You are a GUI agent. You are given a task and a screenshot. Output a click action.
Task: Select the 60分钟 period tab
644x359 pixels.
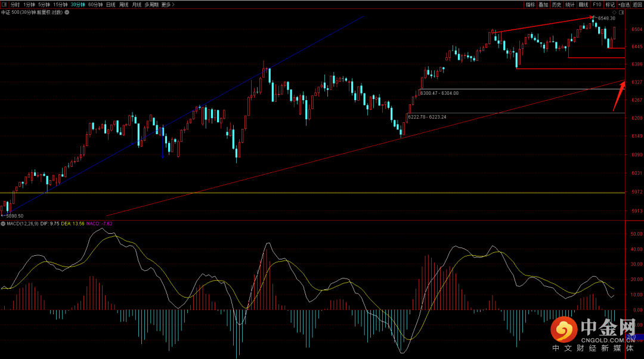pyautogui.click(x=95, y=5)
